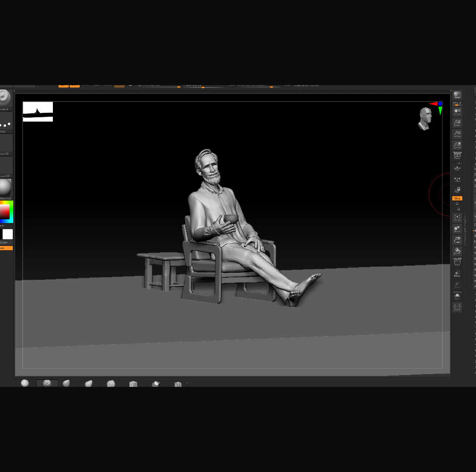The image size is (476, 472).
Task: Toggle Persp perspective mode
Action: tap(457, 156)
